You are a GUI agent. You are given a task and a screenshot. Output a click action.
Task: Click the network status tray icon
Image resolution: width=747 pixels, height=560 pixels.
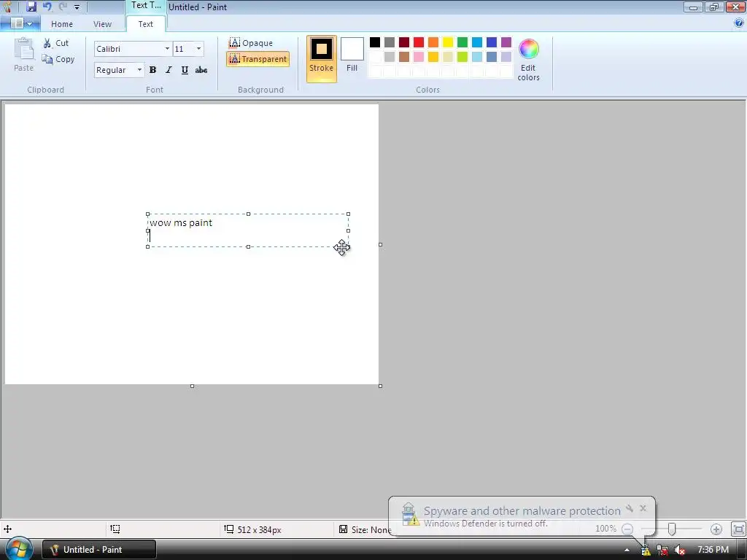click(662, 550)
